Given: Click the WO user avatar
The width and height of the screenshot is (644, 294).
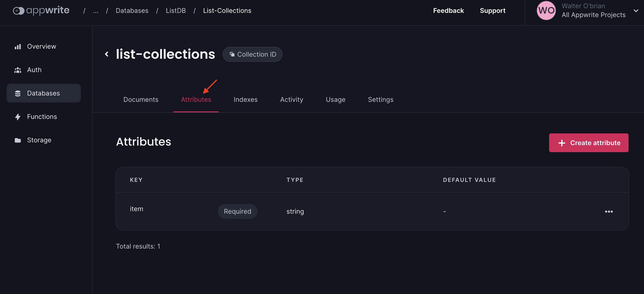Looking at the screenshot, I should (x=546, y=11).
